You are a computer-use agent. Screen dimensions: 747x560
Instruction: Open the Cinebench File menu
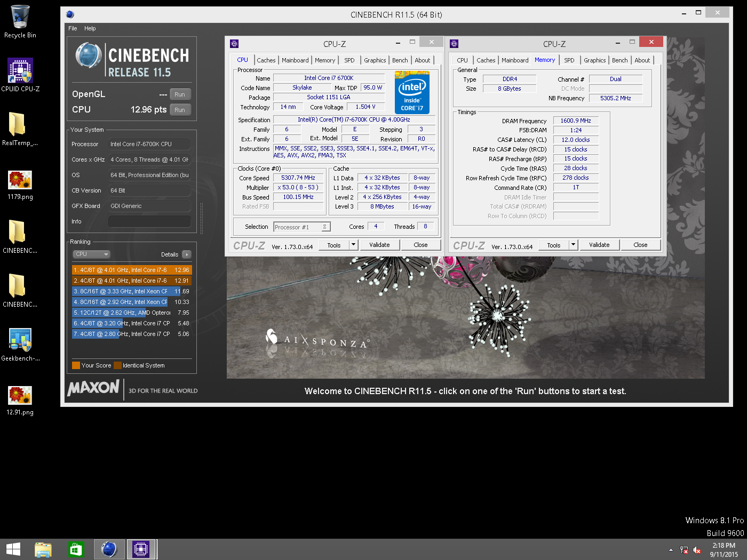tap(73, 28)
